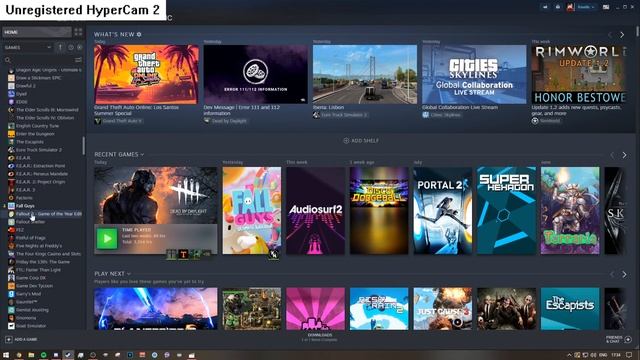Screen dimensions: 640x360
Task: Open Terraria cover in Recent Games
Action: [x=570, y=210]
